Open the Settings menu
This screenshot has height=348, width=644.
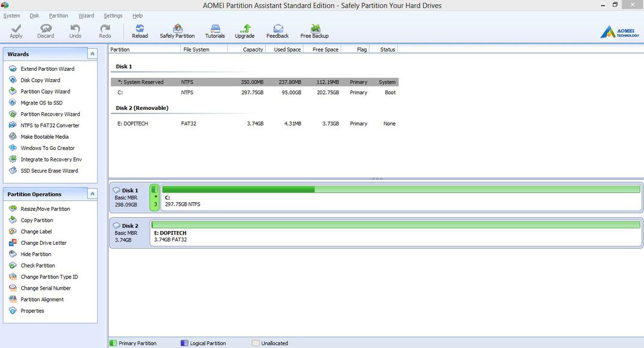tap(113, 16)
